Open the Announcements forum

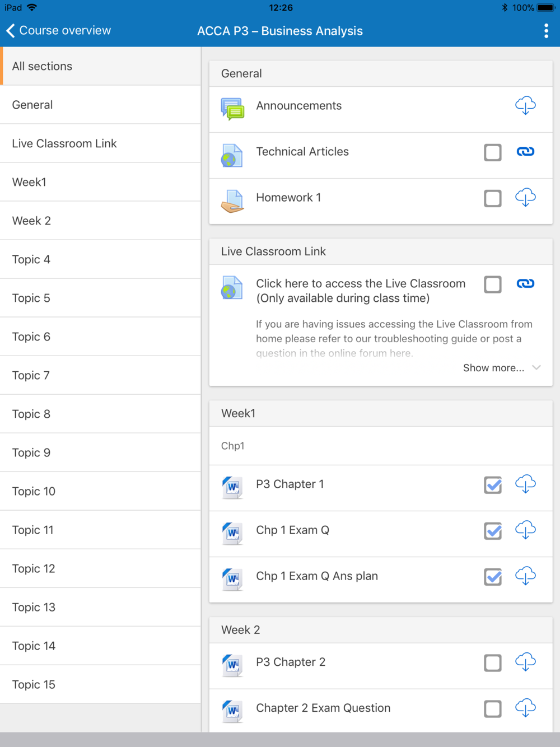pyautogui.click(x=298, y=106)
